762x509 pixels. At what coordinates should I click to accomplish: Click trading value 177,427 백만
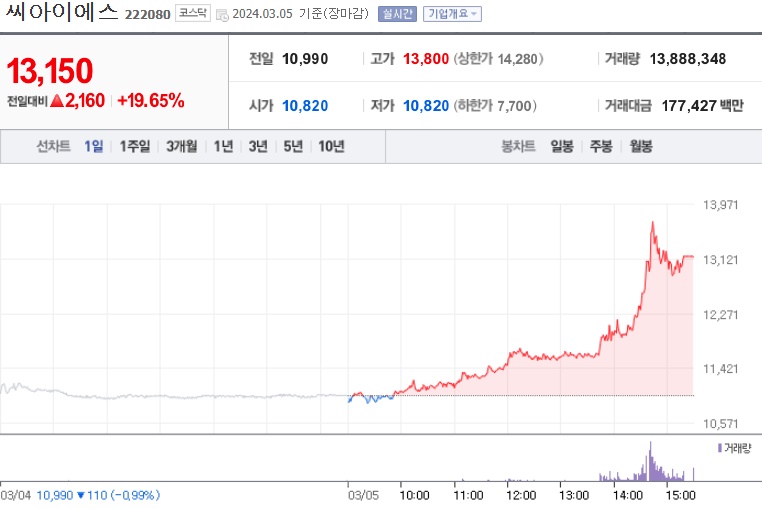[703, 105]
